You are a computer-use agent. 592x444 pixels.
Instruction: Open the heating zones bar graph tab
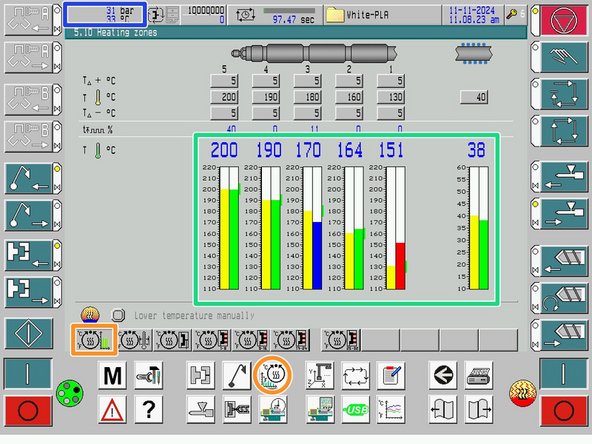click(x=94, y=340)
